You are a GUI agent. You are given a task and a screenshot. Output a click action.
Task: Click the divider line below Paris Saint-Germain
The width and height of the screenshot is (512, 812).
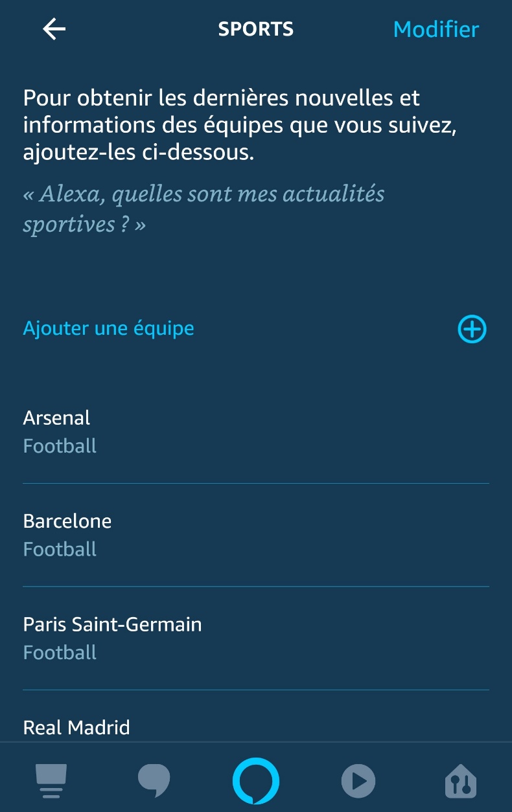click(x=256, y=690)
